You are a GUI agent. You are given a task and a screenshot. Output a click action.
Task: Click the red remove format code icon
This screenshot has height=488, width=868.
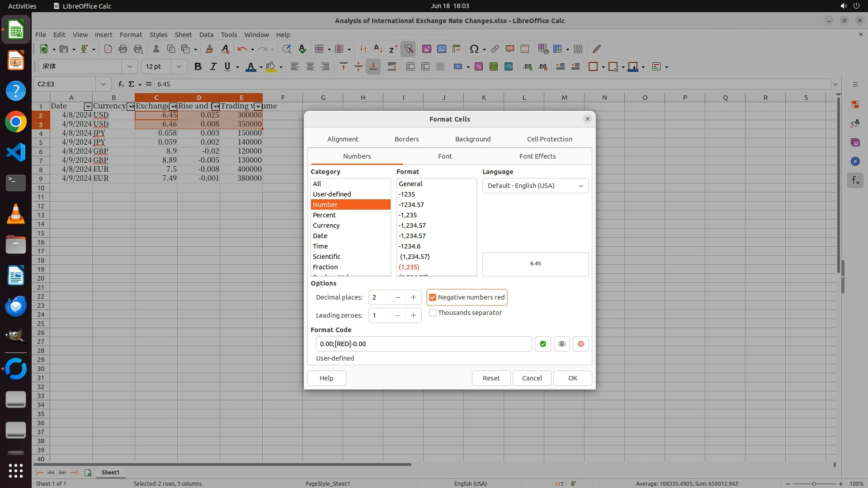click(580, 344)
